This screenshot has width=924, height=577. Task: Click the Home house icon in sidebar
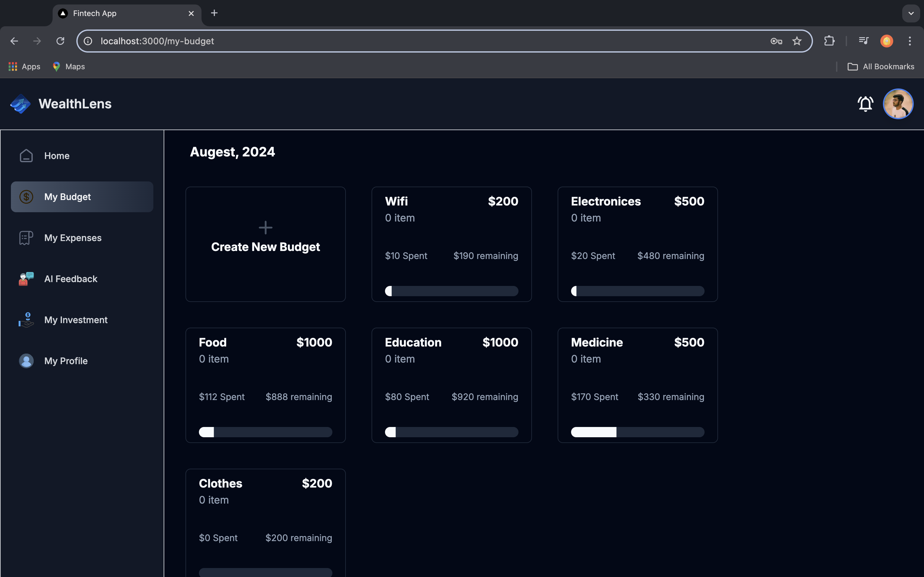(x=26, y=156)
